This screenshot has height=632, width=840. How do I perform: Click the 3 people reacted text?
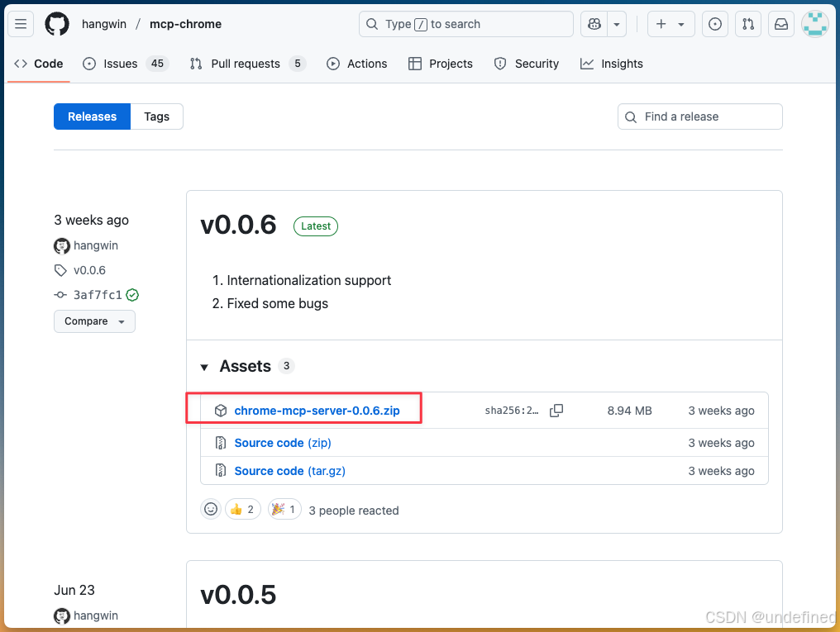[354, 511]
